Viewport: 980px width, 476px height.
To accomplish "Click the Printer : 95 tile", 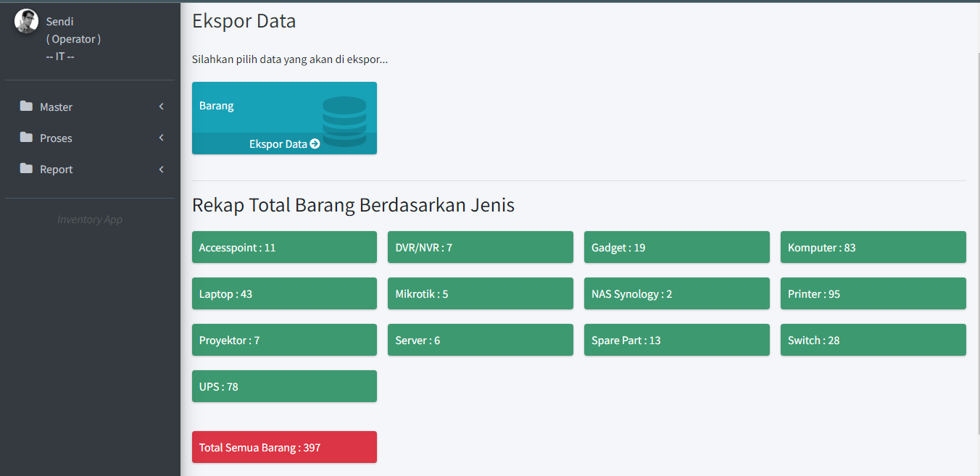I will 873,293.
